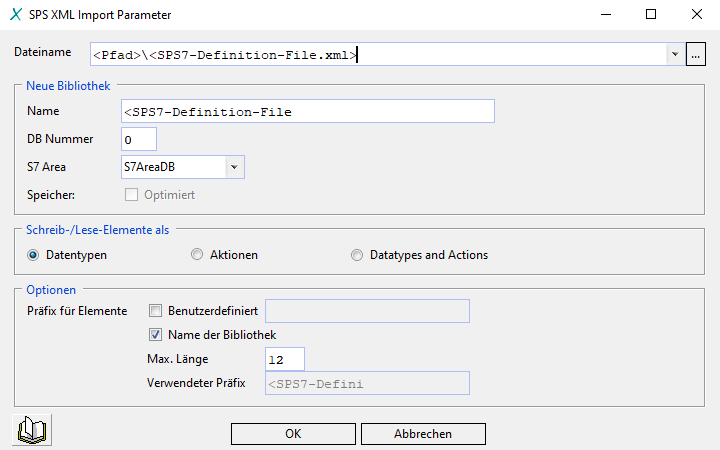Click the browse file ellipsis button

click(696, 55)
